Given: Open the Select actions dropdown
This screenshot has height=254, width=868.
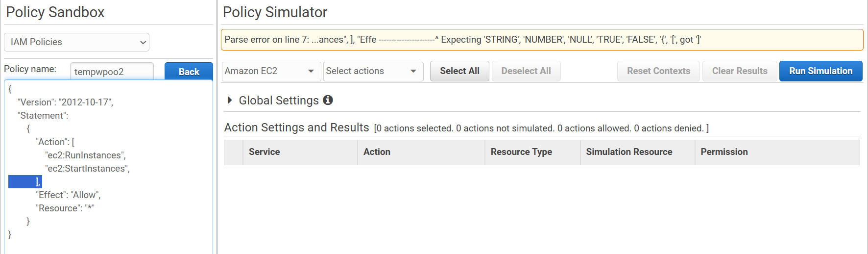Looking at the screenshot, I should 373,71.
